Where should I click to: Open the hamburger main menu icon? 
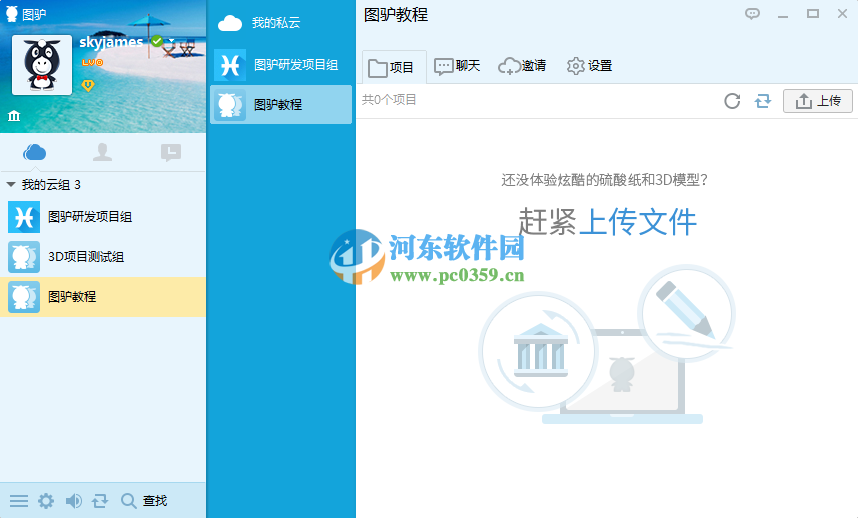(19, 500)
